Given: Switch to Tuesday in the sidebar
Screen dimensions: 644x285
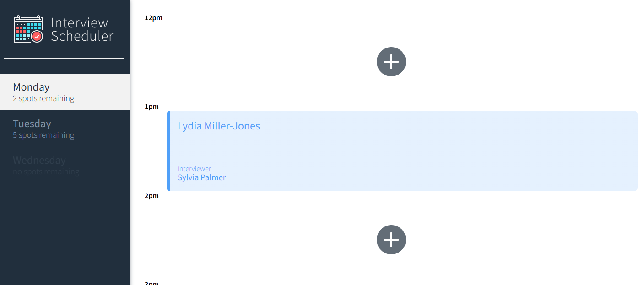Looking at the screenshot, I should coord(65,129).
